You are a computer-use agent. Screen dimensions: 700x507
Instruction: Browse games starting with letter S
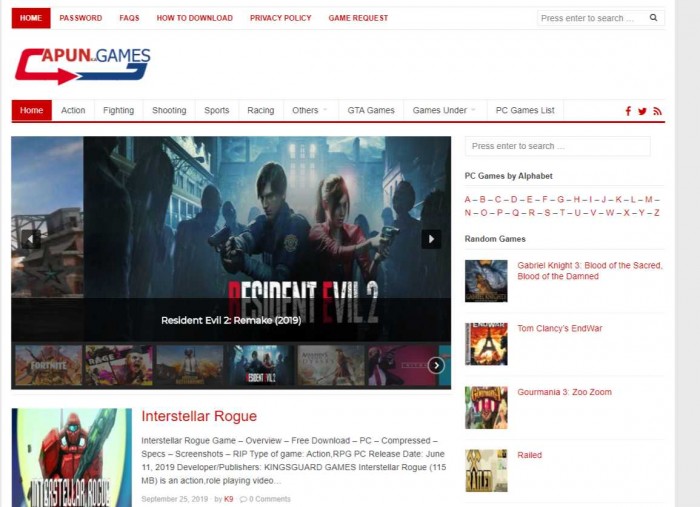coord(547,213)
